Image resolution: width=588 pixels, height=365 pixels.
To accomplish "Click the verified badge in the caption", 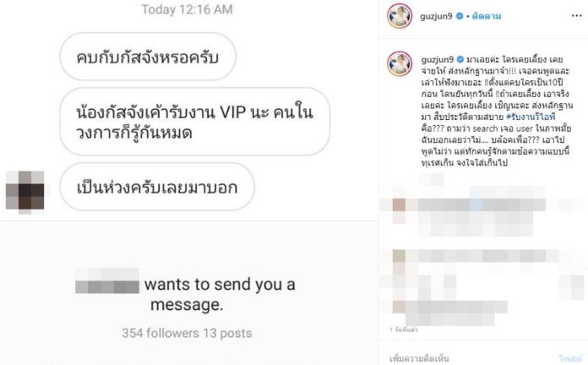I will pos(460,59).
